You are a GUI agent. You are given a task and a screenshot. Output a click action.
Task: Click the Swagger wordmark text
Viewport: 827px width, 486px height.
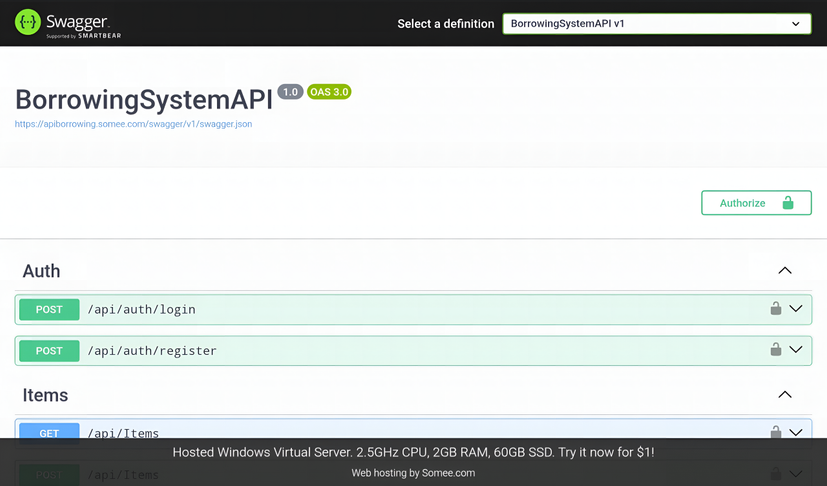[77, 22]
